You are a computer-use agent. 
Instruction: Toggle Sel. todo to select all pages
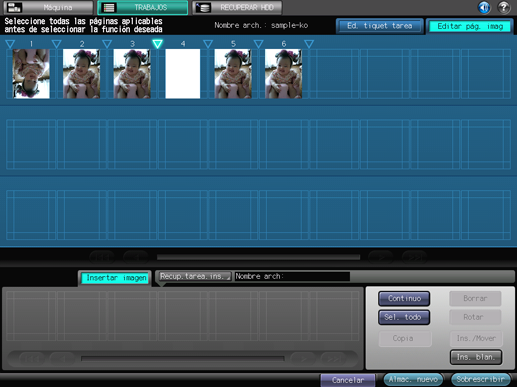[x=404, y=317]
